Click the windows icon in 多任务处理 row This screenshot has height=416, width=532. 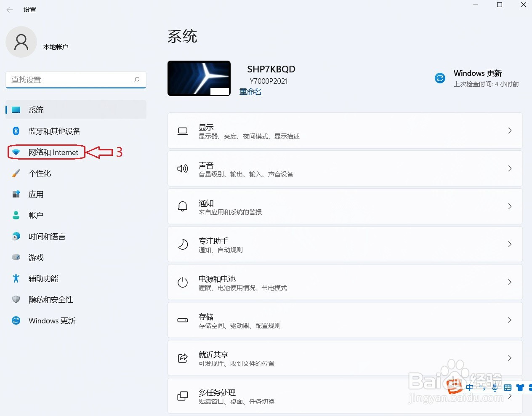tap(183, 396)
